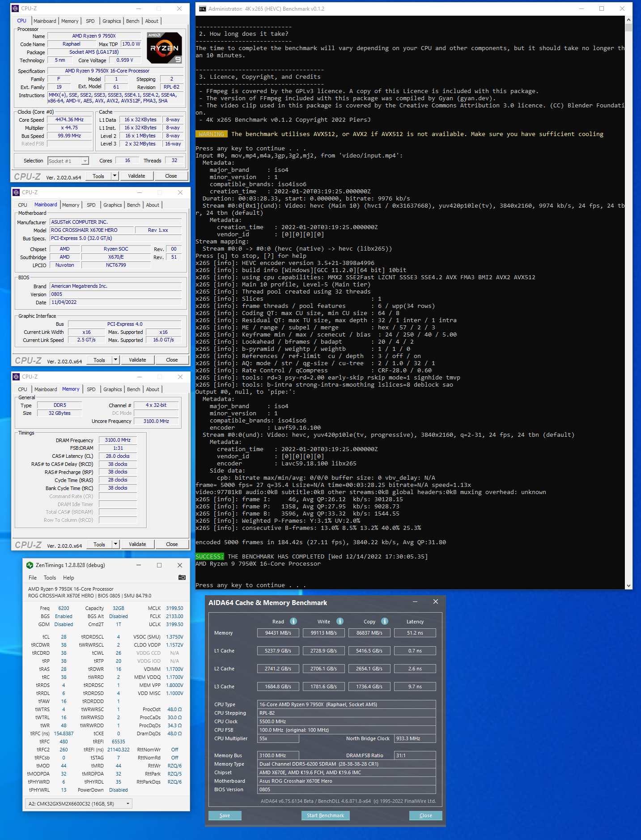This screenshot has width=641, height=840.
Task: Select Bench tab in Memory CPU-Z window
Action: point(134,389)
